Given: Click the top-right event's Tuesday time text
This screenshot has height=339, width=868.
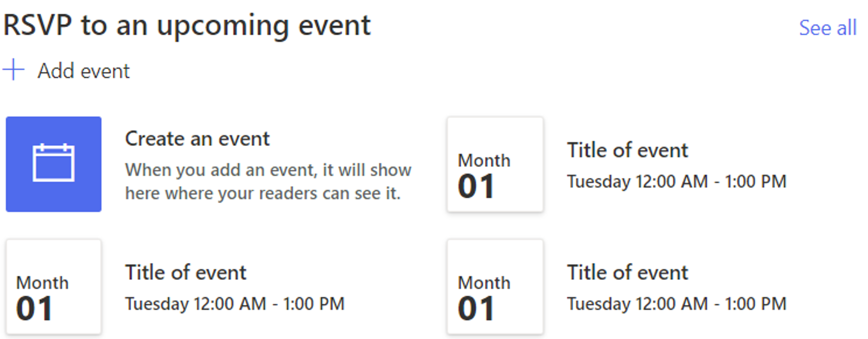Looking at the screenshot, I should tap(676, 182).
